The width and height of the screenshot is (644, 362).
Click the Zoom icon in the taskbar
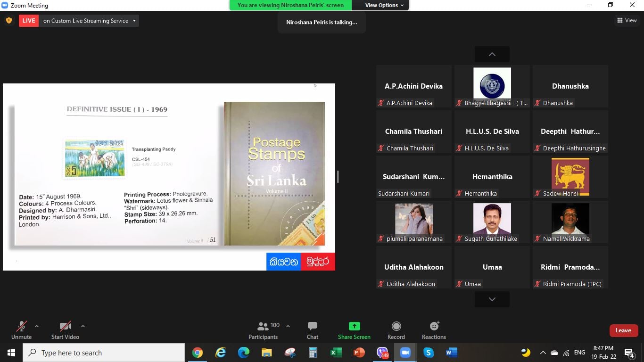tap(405, 353)
